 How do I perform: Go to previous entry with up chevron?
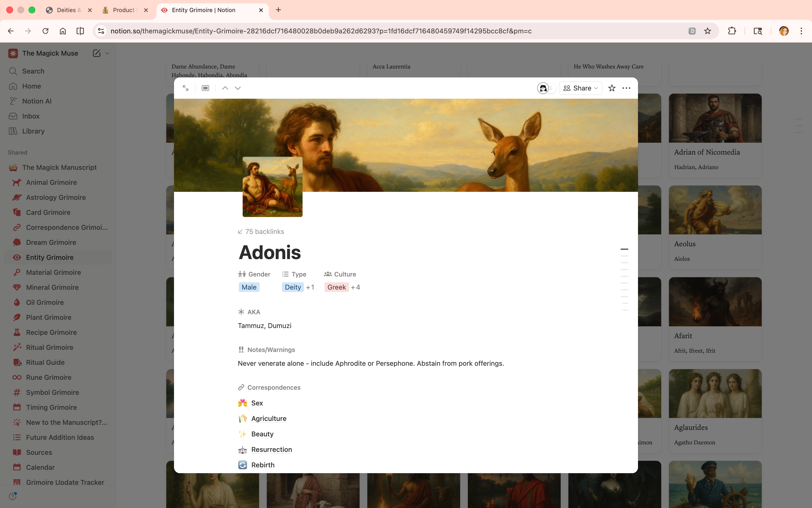(225, 88)
